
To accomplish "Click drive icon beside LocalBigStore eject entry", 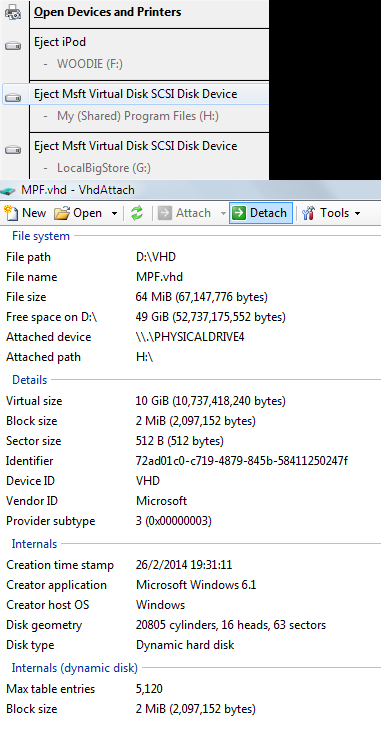I will pos(13,150).
